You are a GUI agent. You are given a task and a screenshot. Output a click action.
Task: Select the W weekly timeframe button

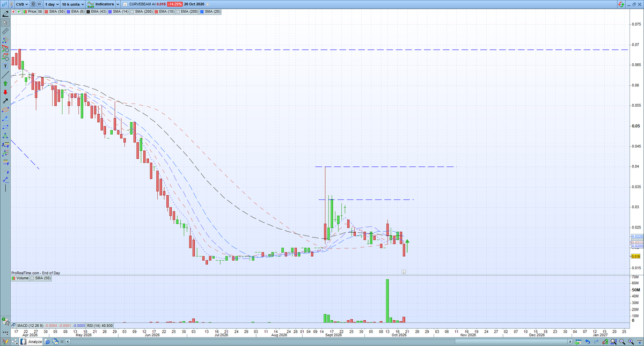click(39, 4)
